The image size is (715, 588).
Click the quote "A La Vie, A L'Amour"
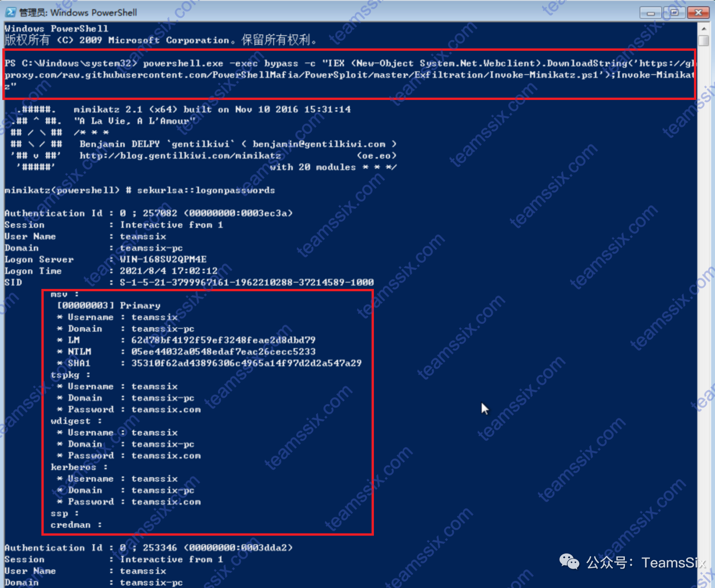coord(134,121)
